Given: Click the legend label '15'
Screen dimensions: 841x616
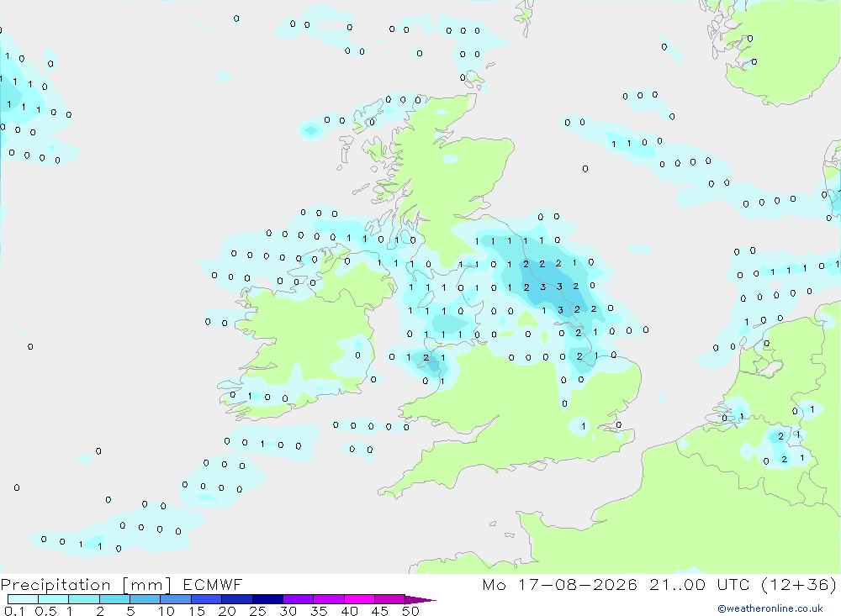Looking at the screenshot, I should click(197, 611).
